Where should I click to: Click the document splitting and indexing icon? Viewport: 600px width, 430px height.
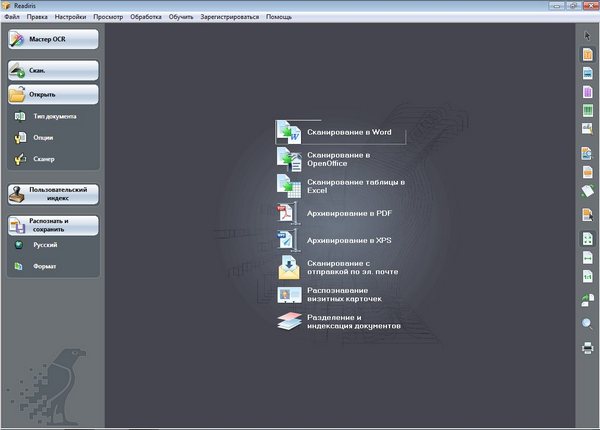288,321
